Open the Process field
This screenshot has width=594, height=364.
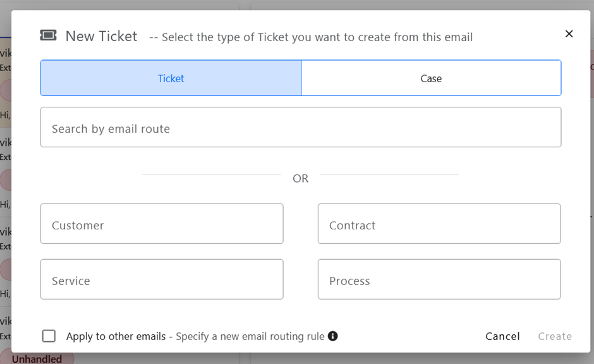[439, 279]
